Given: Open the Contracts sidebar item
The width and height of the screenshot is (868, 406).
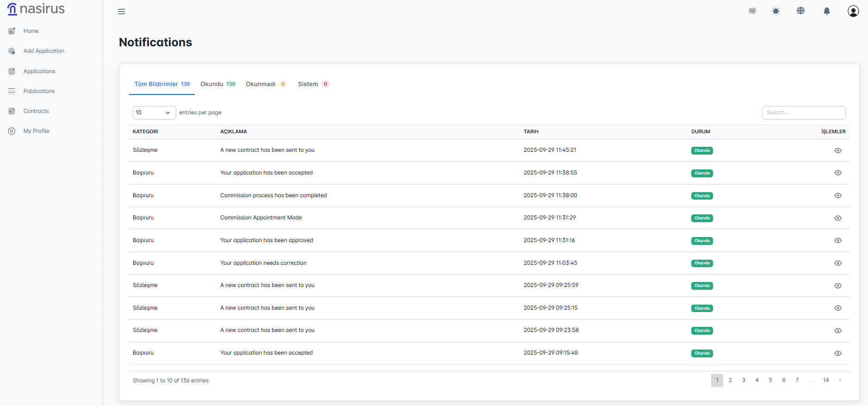Looking at the screenshot, I should tap(36, 111).
